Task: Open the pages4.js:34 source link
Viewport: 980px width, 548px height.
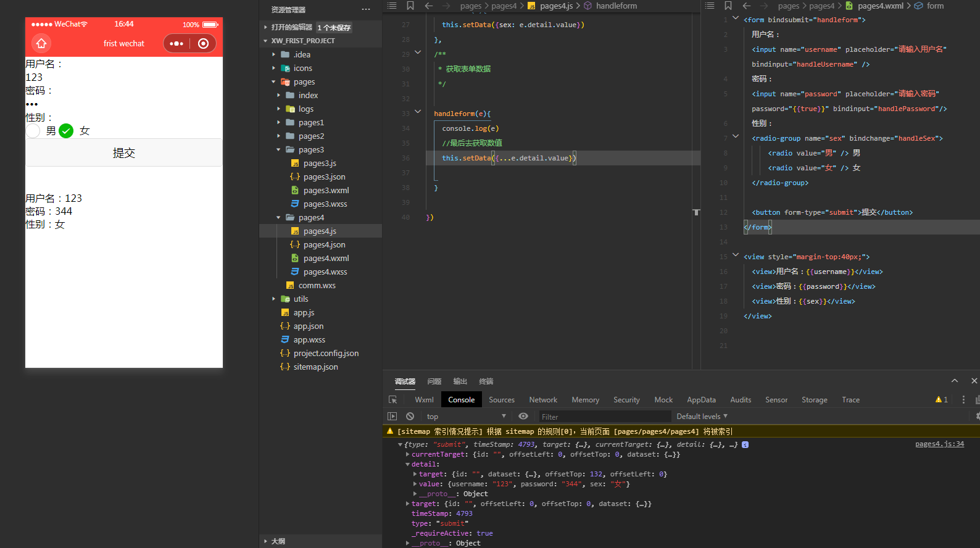Action: 939,444
